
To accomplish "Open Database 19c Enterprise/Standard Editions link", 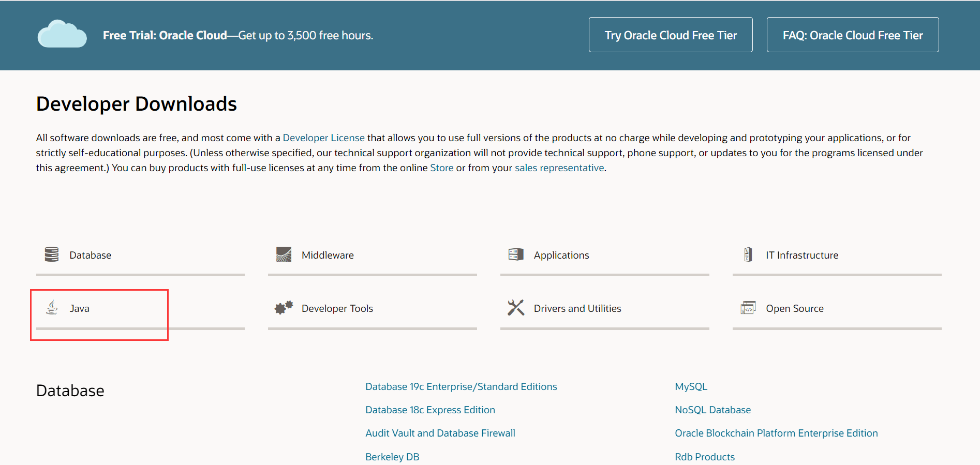I will 461,386.
